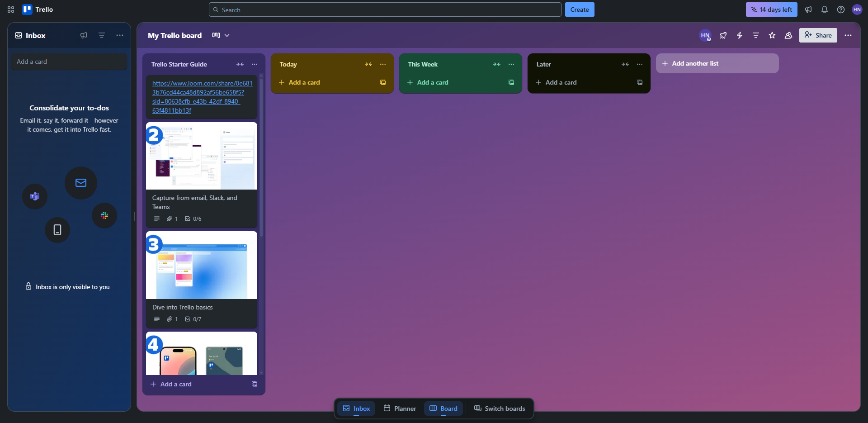Click the Starter Guide list scrollbar

[x=261, y=158]
